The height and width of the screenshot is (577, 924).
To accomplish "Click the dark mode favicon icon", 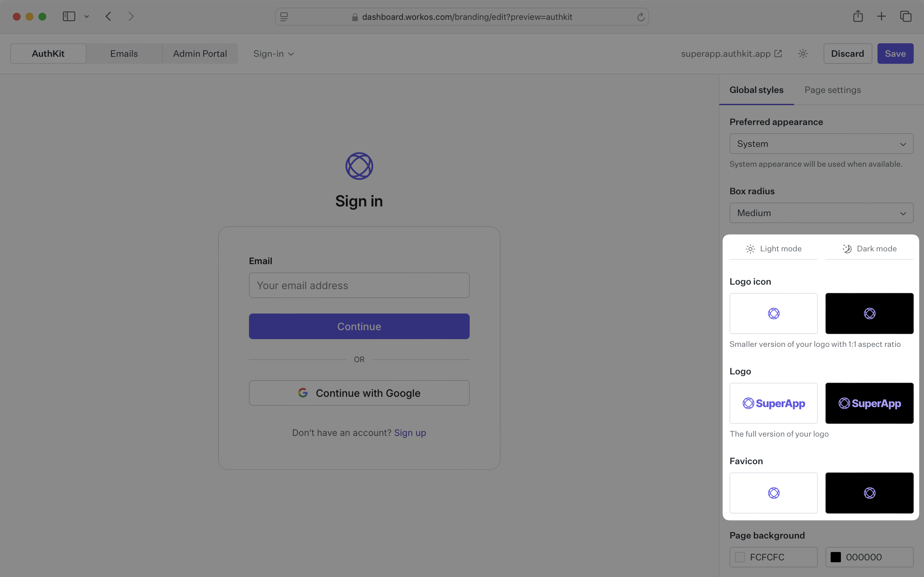I will pyautogui.click(x=869, y=493).
